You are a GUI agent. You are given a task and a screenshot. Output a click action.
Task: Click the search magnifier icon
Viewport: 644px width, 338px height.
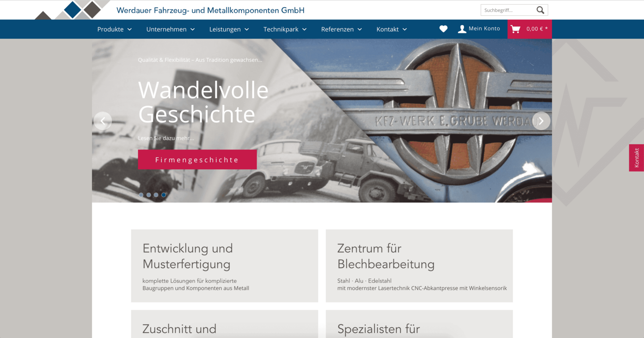(540, 10)
